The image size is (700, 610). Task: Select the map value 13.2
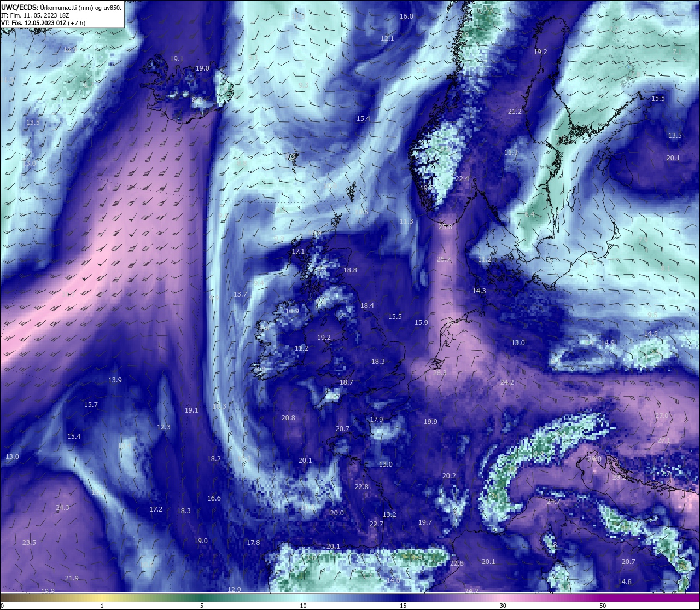pos(389,515)
